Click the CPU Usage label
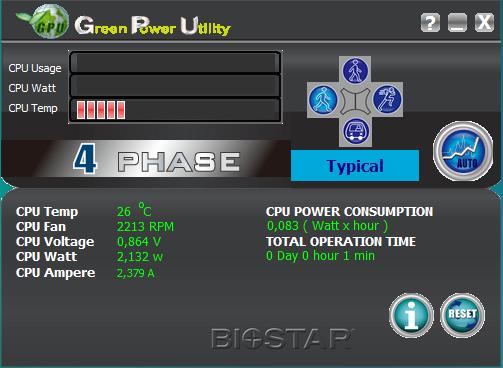The width and height of the screenshot is (503, 368). pos(35,68)
